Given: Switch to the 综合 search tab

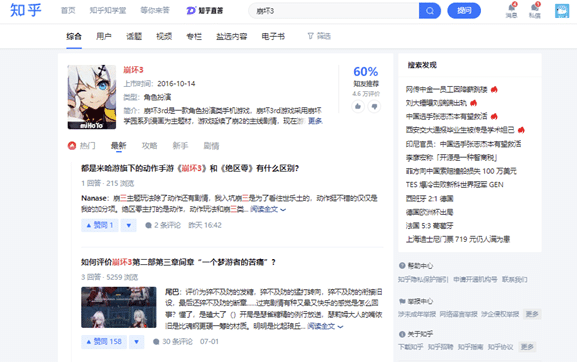Looking at the screenshot, I should [x=74, y=36].
